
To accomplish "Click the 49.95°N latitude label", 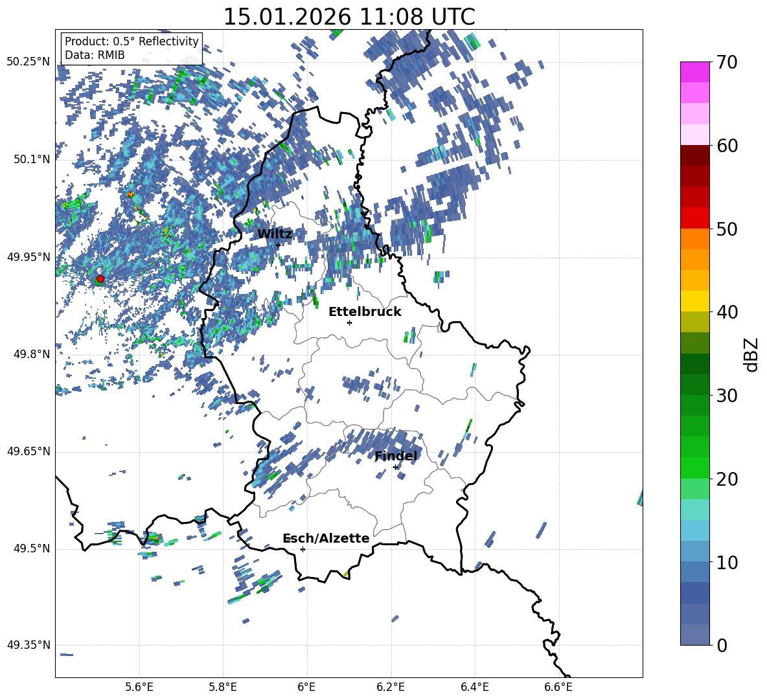I will click(x=29, y=257).
